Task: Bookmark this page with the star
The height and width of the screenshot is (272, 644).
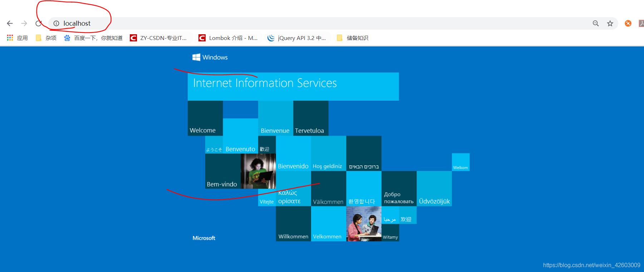Action: pyautogui.click(x=610, y=23)
